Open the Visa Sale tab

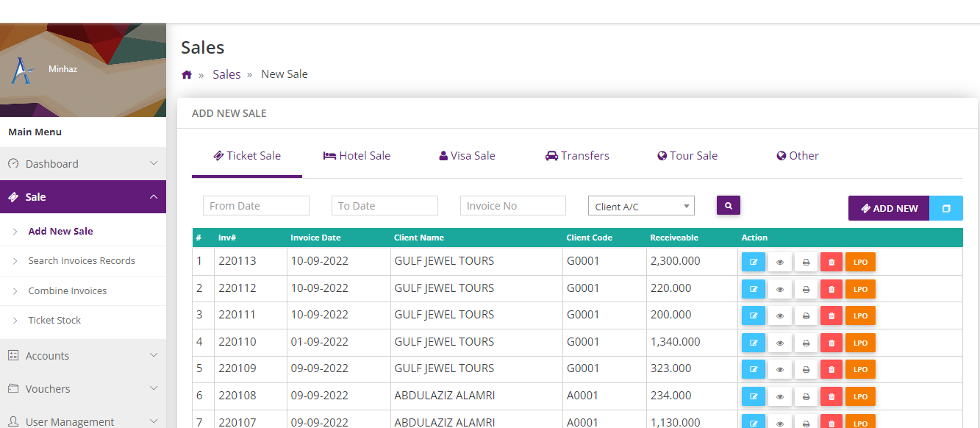point(467,156)
